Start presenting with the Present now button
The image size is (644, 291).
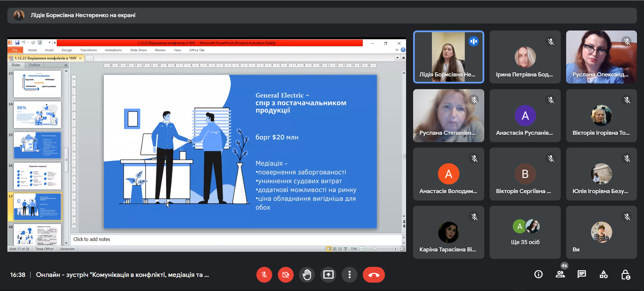point(328,275)
